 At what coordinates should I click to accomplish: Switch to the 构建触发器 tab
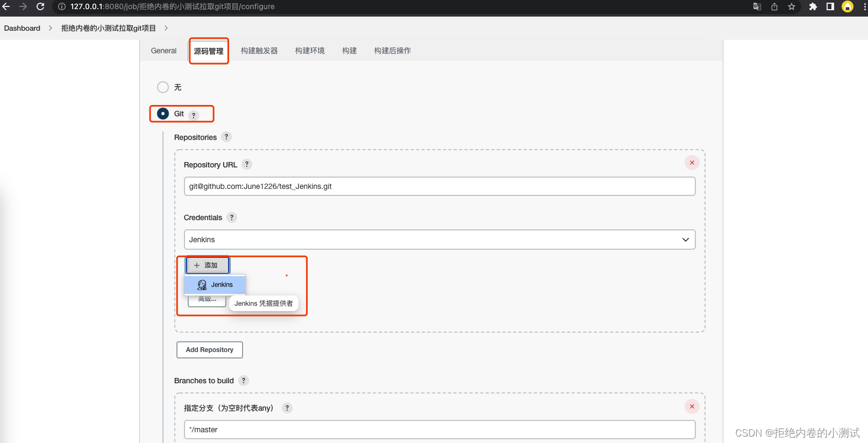point(259,51)
